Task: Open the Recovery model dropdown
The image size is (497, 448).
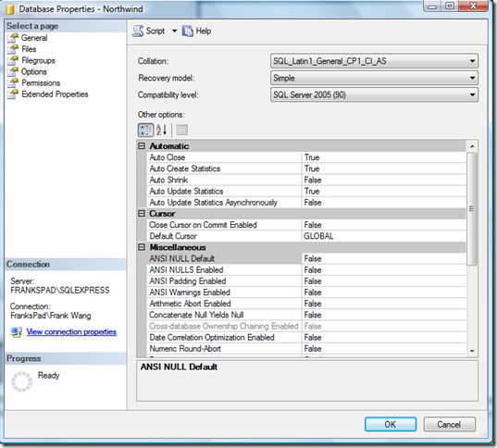Action: 374,78
